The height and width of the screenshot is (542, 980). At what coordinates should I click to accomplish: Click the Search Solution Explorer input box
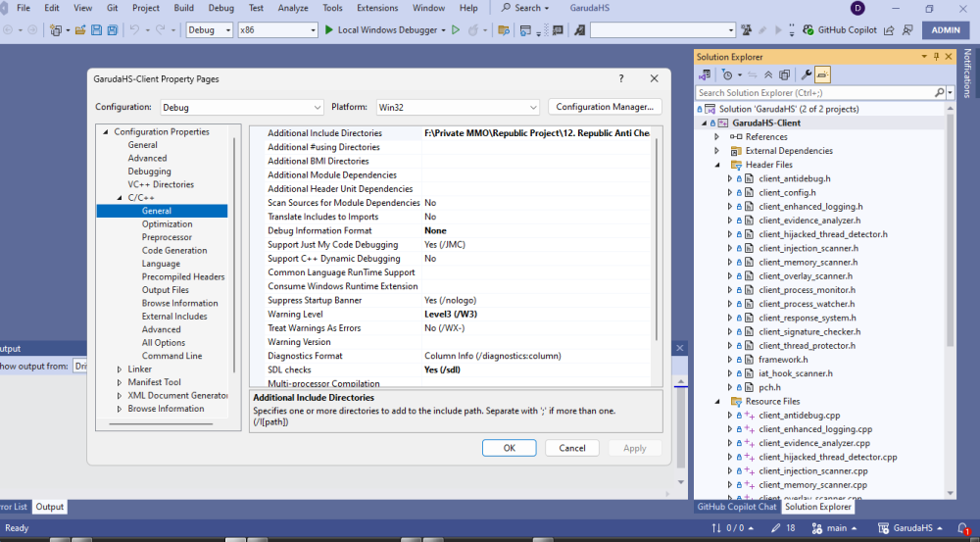pos(814,92)
